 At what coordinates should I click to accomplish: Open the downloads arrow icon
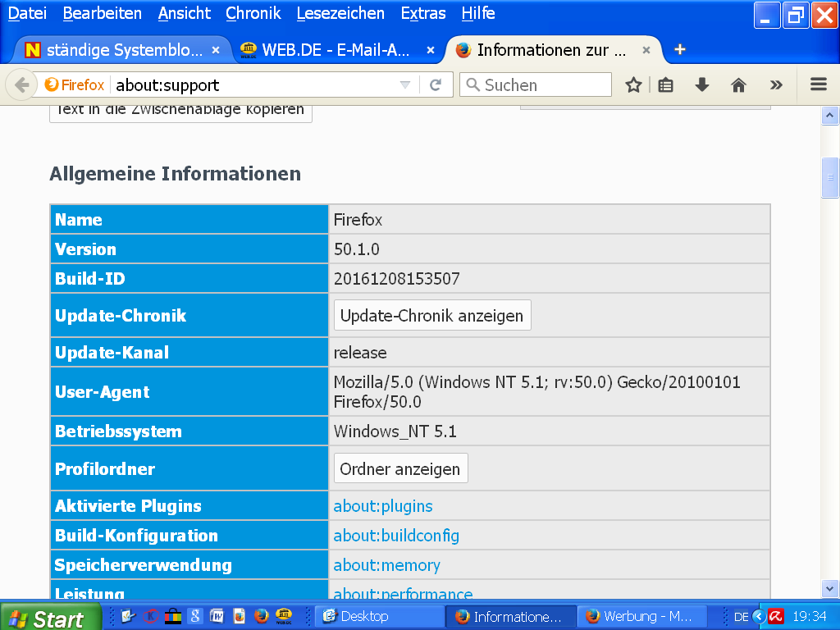[702, 84]
